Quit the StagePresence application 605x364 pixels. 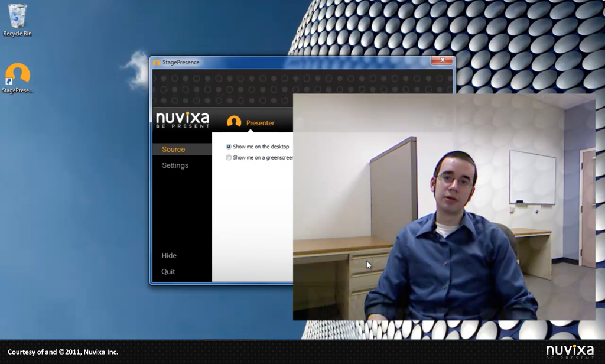pos(168,272)
